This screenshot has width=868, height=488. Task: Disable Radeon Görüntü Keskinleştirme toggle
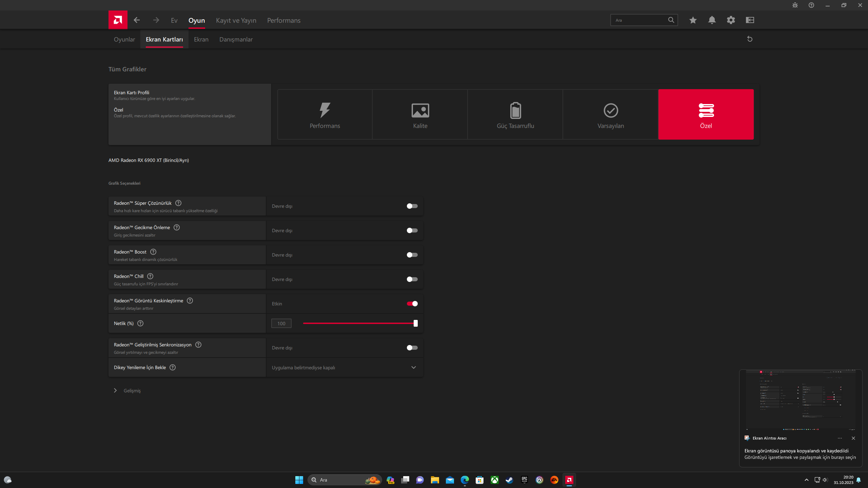(412, 304)
